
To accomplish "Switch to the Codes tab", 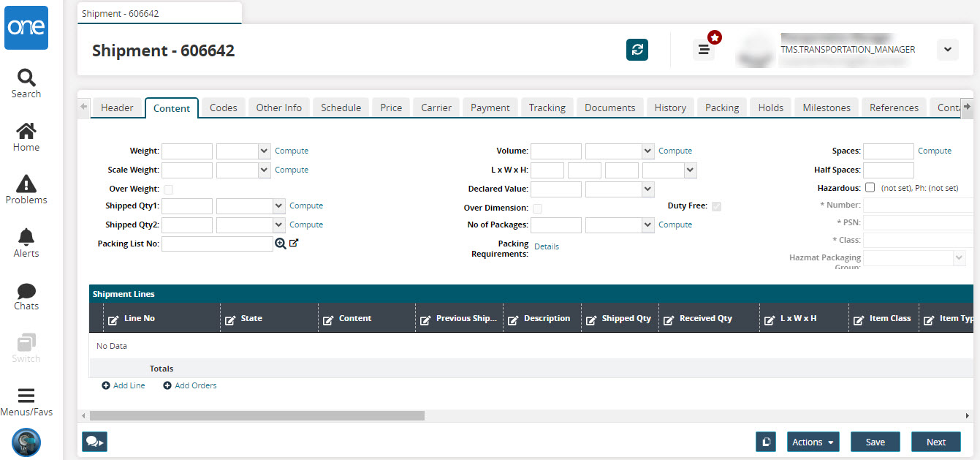I will tap(224, 108).
